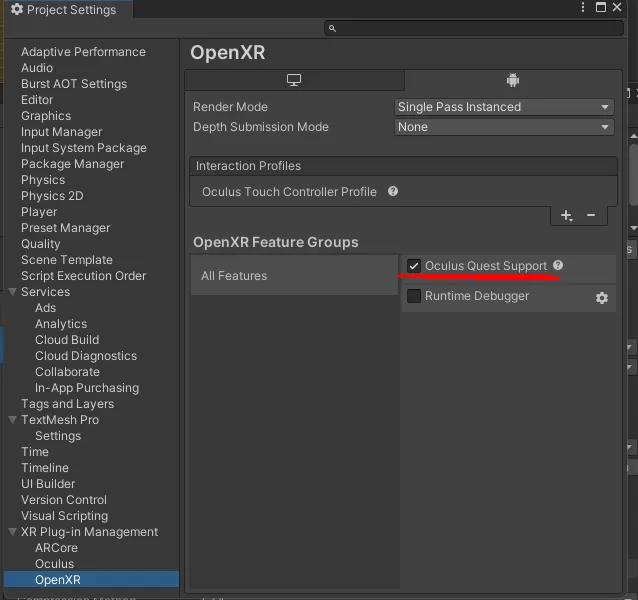The width and height of the screenshot is (638, 600).
Task: Select the All Features group
Action: (x=295, y=275)
